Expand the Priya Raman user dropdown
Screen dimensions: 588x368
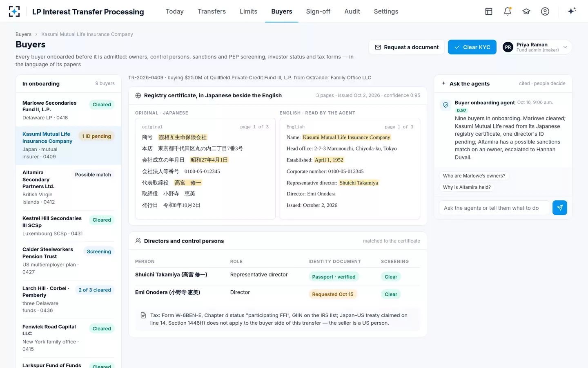point(565,47)
